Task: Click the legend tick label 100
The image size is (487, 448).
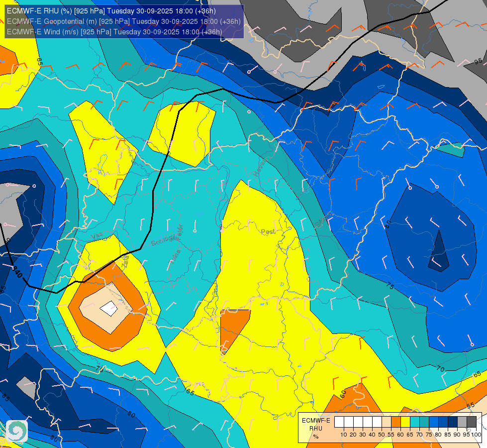Action: [x=476, y=435]
